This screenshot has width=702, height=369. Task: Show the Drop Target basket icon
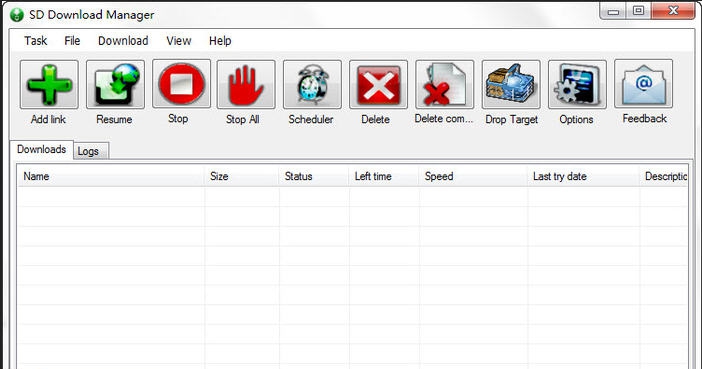pos(511,85)
